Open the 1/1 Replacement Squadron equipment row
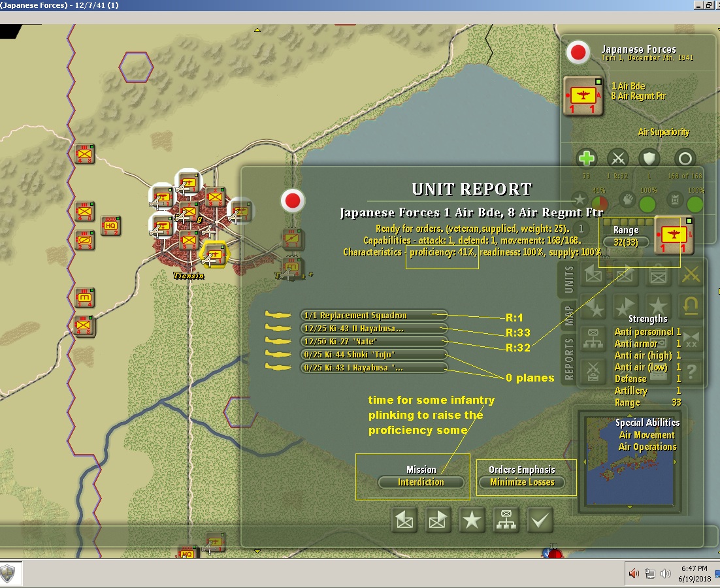Image resolution: width=720 pixels, height=588 pixels. click(374, 316)
